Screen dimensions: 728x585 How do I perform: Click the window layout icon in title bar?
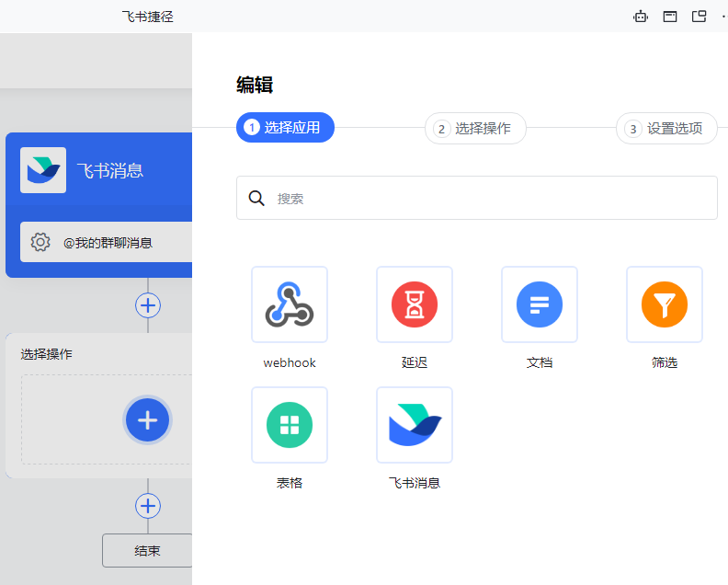[669, 17]
